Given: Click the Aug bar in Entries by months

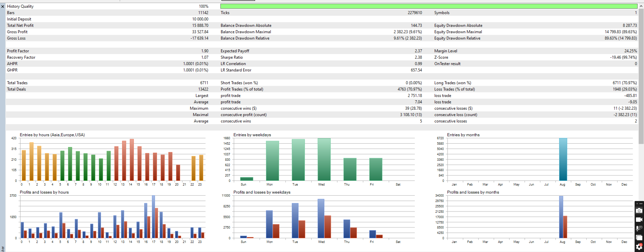Looking at the screenshot, I should point(563,159).
